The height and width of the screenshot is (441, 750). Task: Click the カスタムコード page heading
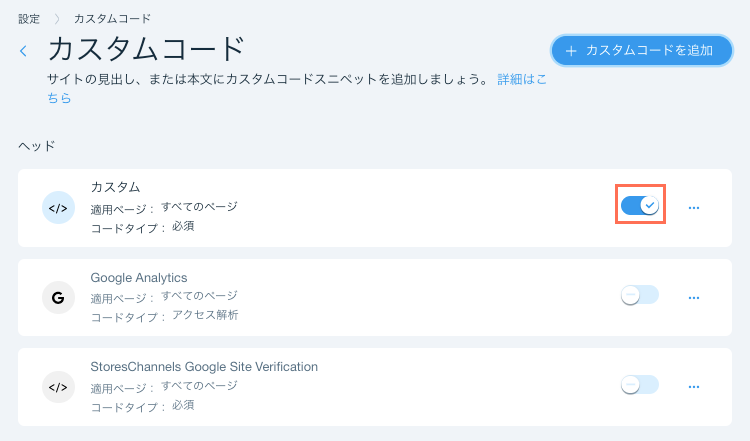[146, 49]
